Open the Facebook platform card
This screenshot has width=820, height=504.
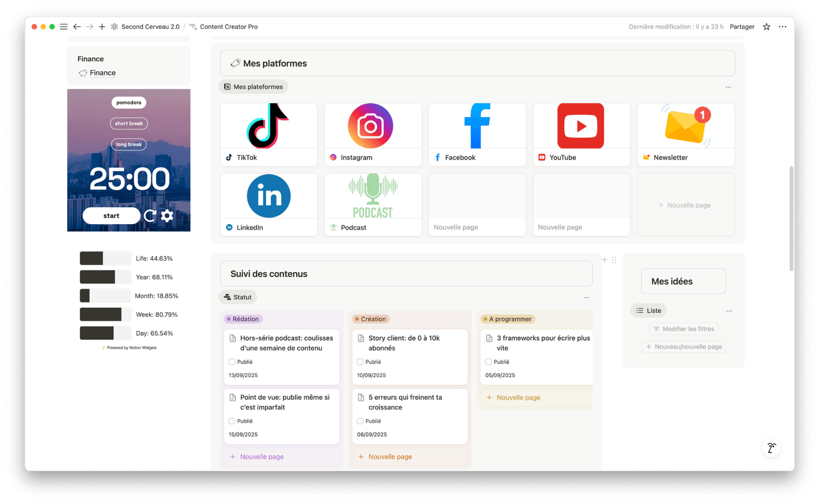coord(477,134)
